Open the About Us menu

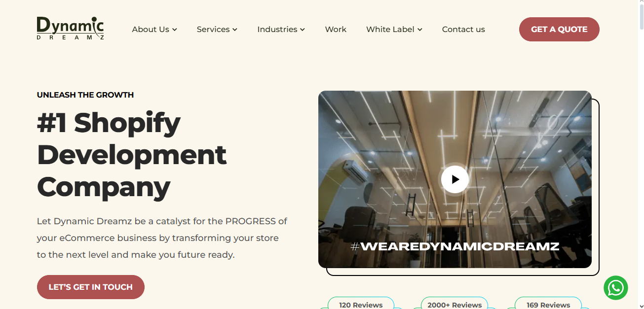click(x=154, y=29)
